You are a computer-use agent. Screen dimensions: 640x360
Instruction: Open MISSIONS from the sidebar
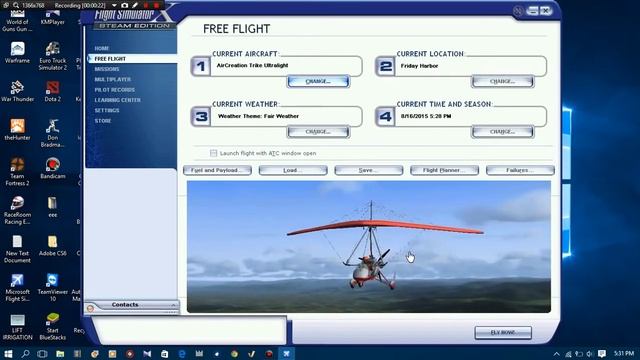pos(107,69)
